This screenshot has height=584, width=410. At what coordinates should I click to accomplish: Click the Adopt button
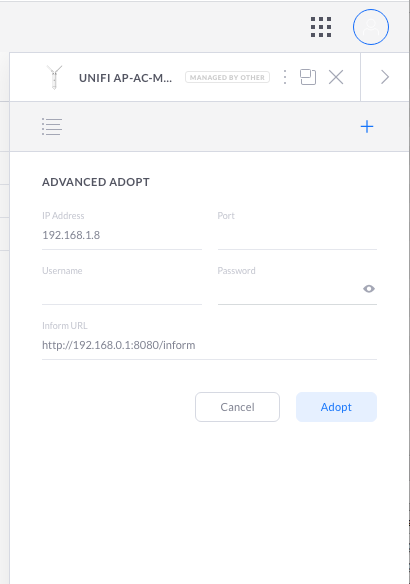click(336, 407)
